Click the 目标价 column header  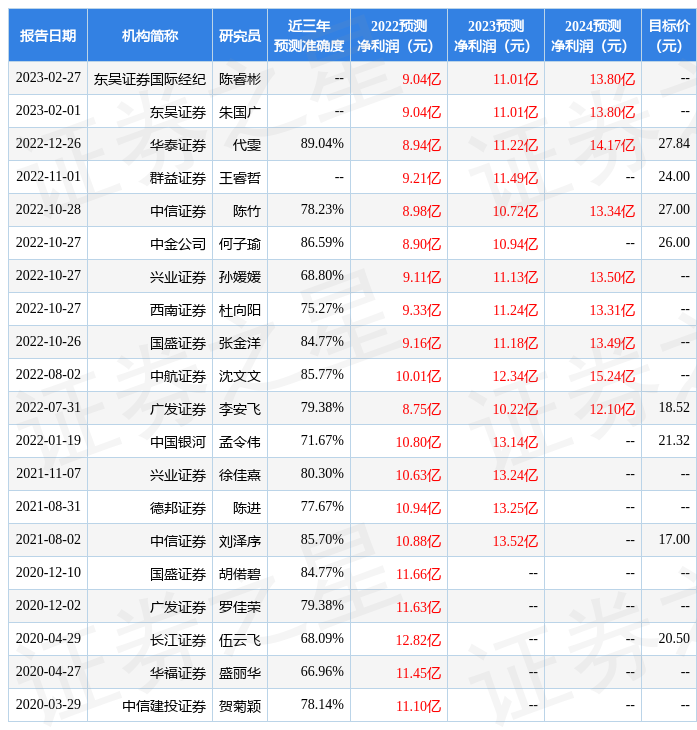click(669, 35)
